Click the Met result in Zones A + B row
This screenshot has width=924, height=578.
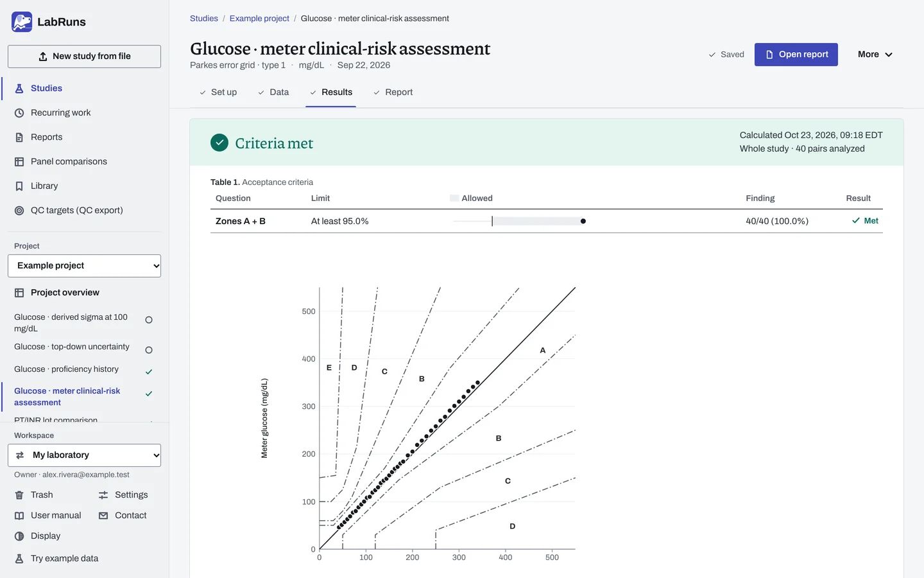[x=865, y=221]
